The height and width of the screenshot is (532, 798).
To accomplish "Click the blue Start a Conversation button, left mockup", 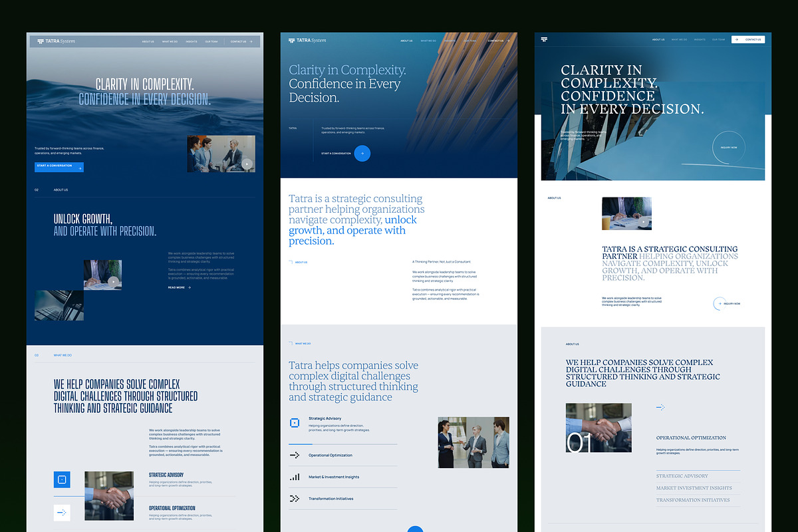I will [59, 167].
